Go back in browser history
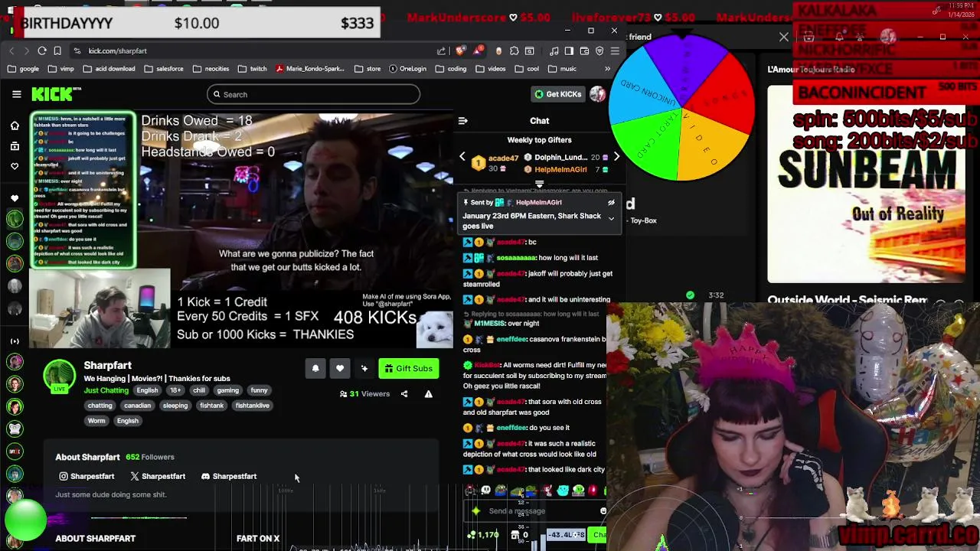This screenshot has height=551, width=980. [11, 51]
